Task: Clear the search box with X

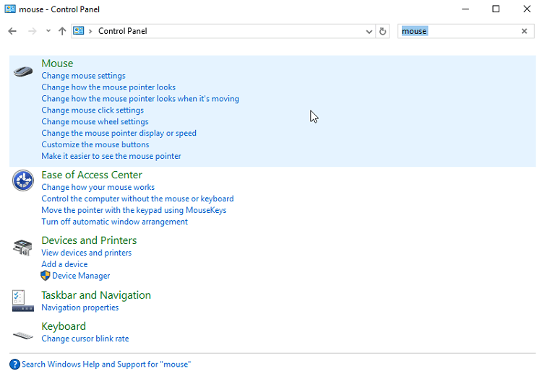Action: (524, 31)
